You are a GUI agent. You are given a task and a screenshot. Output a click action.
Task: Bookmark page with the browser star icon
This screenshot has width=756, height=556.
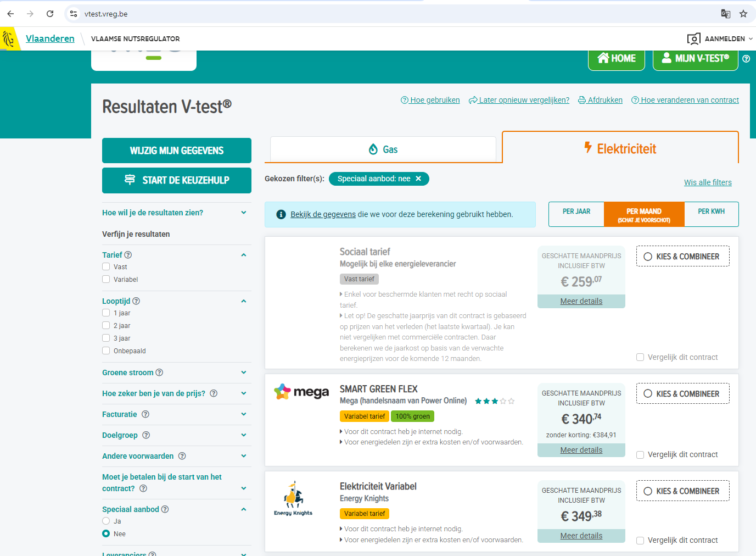(743, 14)
